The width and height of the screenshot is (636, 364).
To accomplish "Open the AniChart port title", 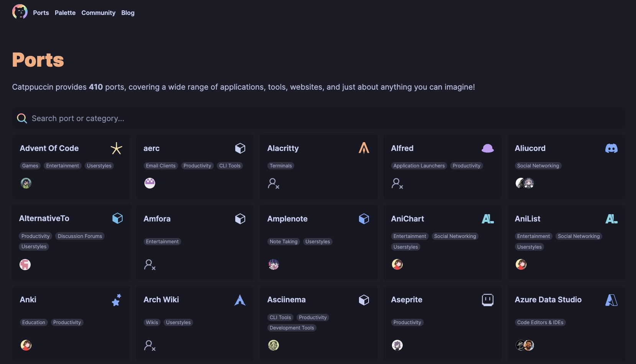I will 408,219.
